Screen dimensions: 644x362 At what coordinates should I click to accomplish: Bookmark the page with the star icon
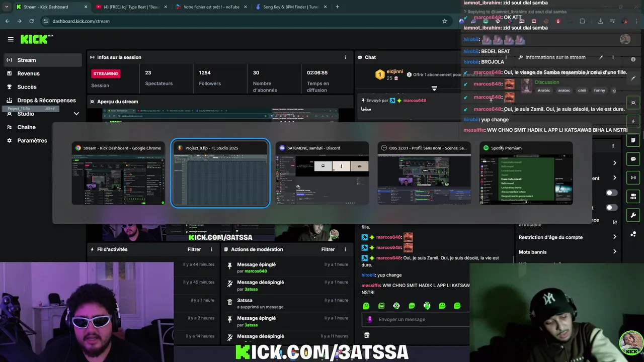coord(445,21)
